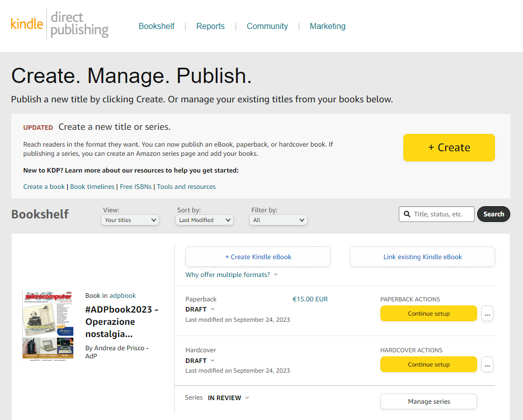The image size is (523, 420).
Task: Click the 'By Andrea de Prisco - AdP' author text
Action: click(117, 352)
